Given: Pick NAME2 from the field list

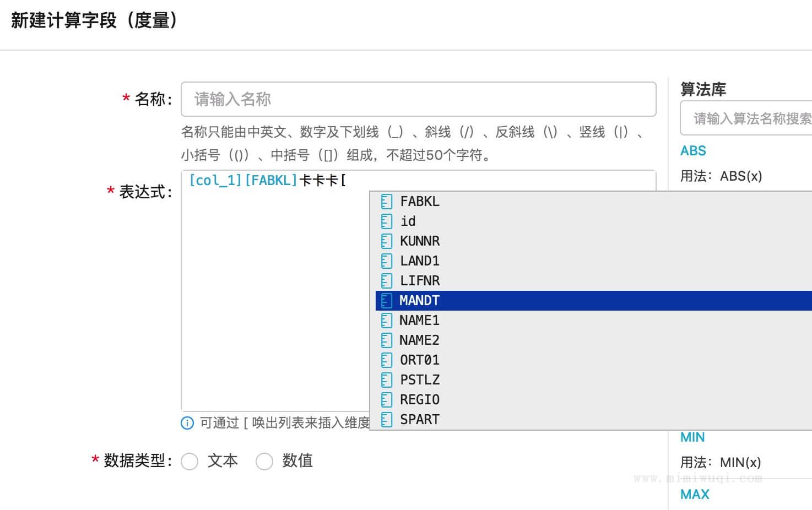Looking at the screenshot, I should point(594,340).
